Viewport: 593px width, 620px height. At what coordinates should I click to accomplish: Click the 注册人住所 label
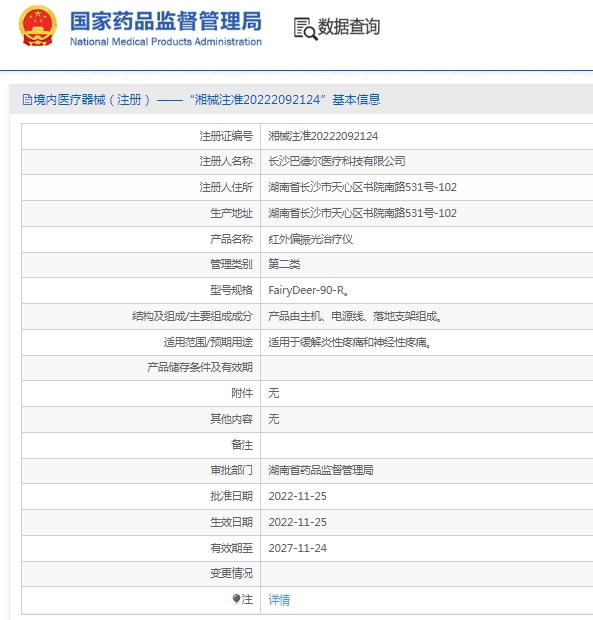tap(226, 187)
